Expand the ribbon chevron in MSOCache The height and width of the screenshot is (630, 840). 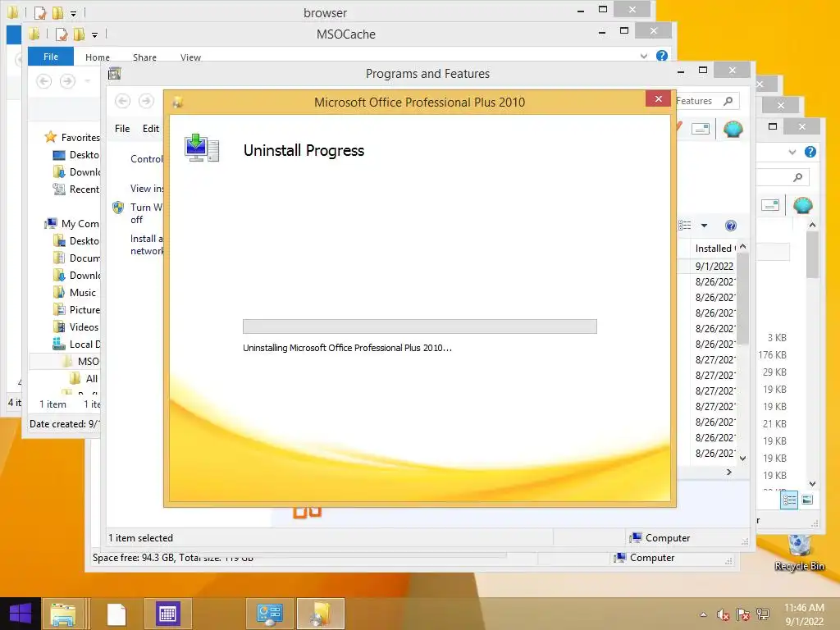pos(644,56)
